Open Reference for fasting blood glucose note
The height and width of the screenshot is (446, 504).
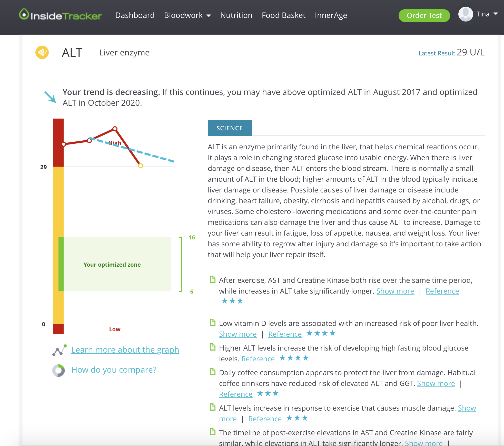tap(258, 359)
